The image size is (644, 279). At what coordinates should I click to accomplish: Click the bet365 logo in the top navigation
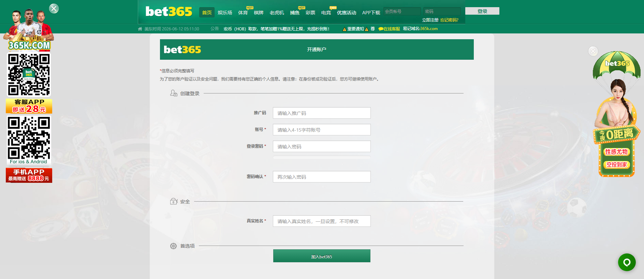click(169, 12)
